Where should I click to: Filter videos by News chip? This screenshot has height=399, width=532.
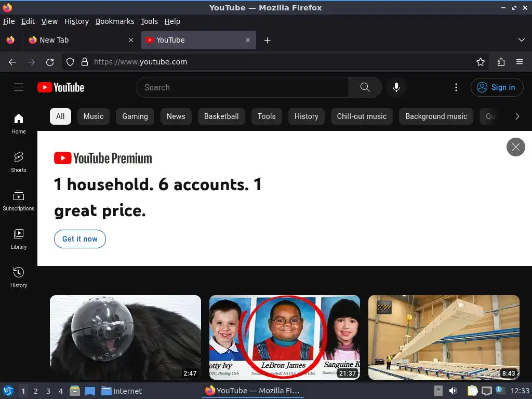tap(176, 116)
